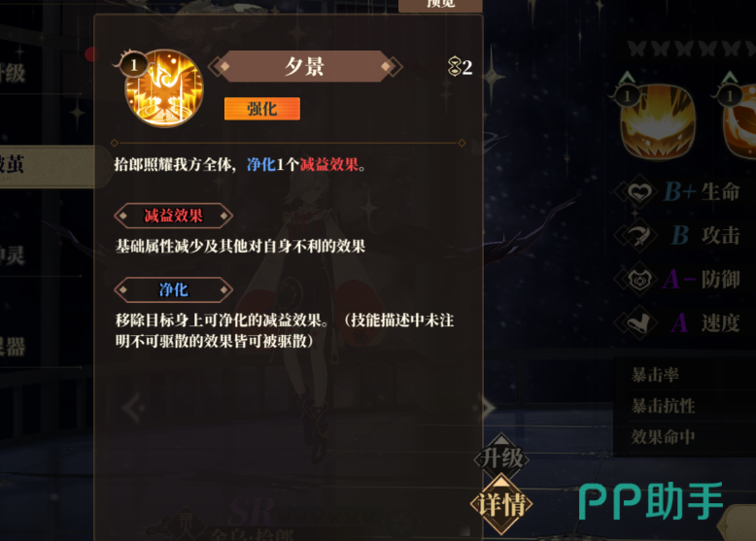Click the red 减益效果 link in description
756x541 pixels.
pos(328,165)
